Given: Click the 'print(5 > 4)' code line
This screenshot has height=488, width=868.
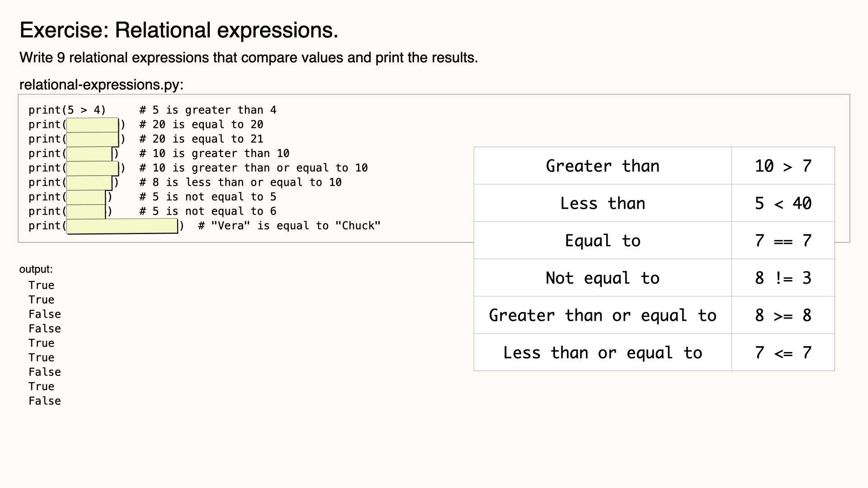Looking at the screenshot, I should pyautogui.click(x=67, y=110).
